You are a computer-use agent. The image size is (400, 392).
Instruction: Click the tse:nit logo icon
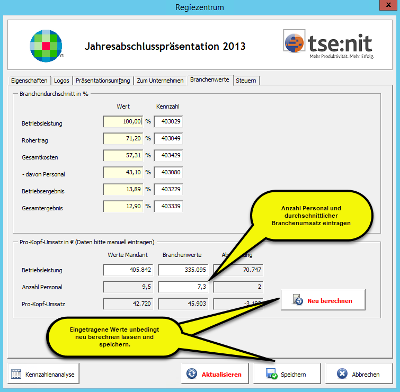tap(294, 41)
